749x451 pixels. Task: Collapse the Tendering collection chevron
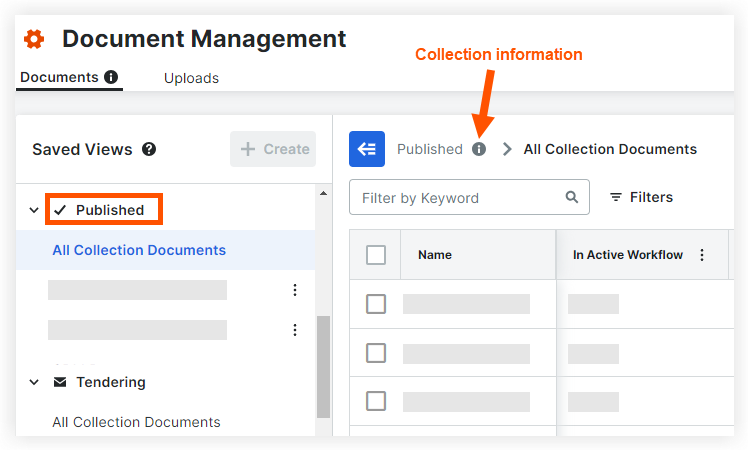[x=34, y=382]
